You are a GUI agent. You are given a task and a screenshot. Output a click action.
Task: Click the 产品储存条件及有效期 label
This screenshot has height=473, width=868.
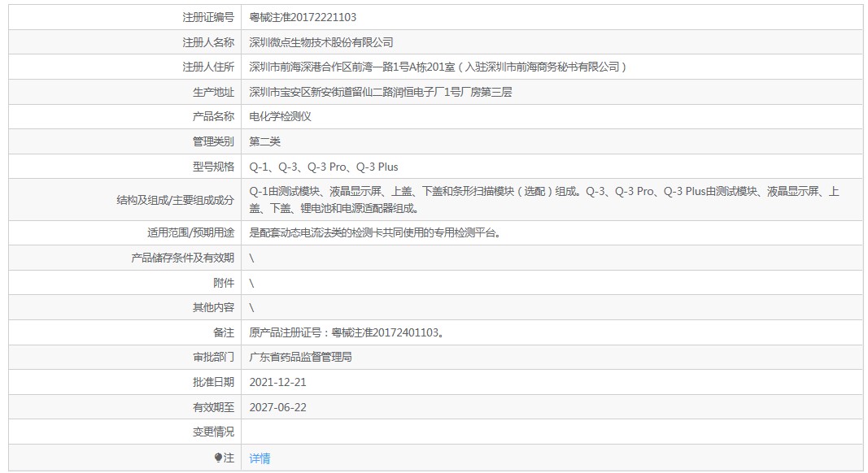[183, 258]
